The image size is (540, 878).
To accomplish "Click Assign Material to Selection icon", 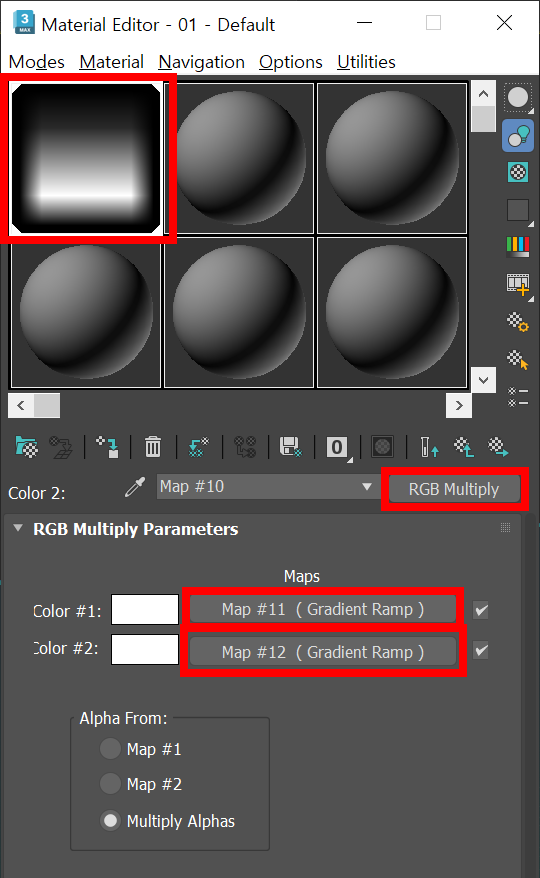I will click(107, 447).
